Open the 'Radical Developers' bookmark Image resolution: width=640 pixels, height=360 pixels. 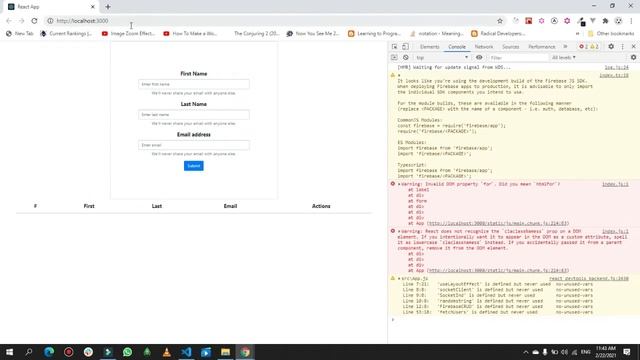point(498,33)
